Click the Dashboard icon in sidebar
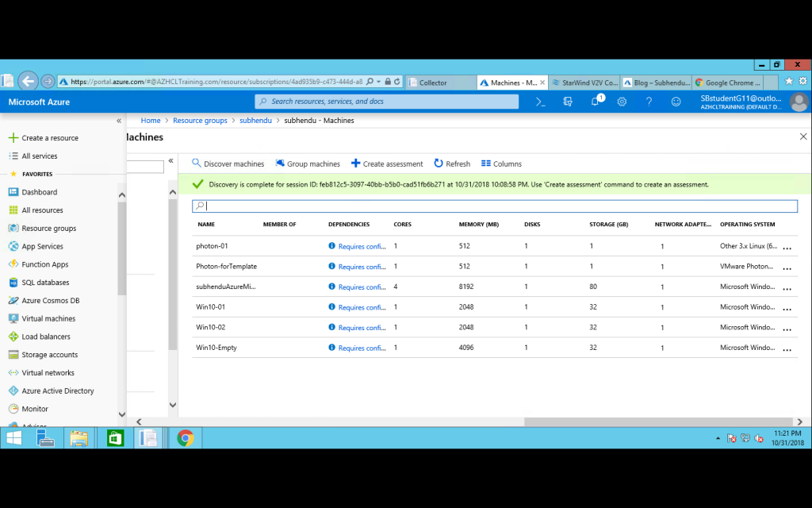 tap(13, 192)
